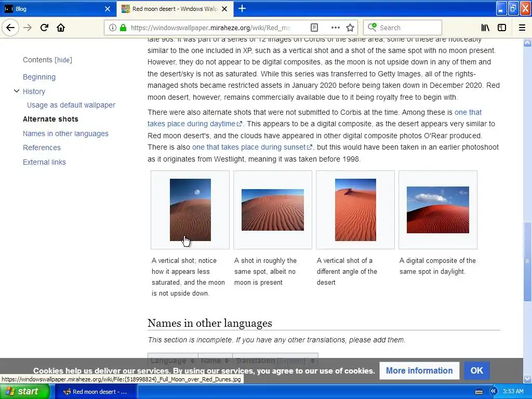Open the Library icon in toolbar
This screenshot has width=532, height=399.
coord(485,28)
